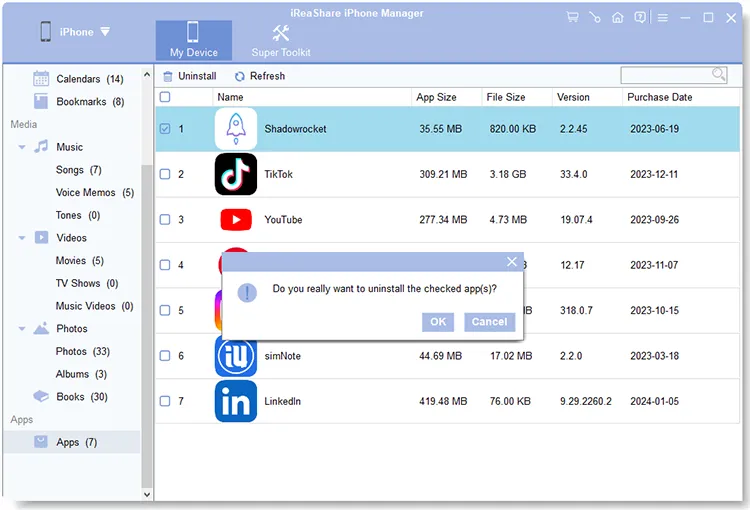Check the checkbox for row 5
This screenshot has width=750, height=510.
[x=165, y=310]
